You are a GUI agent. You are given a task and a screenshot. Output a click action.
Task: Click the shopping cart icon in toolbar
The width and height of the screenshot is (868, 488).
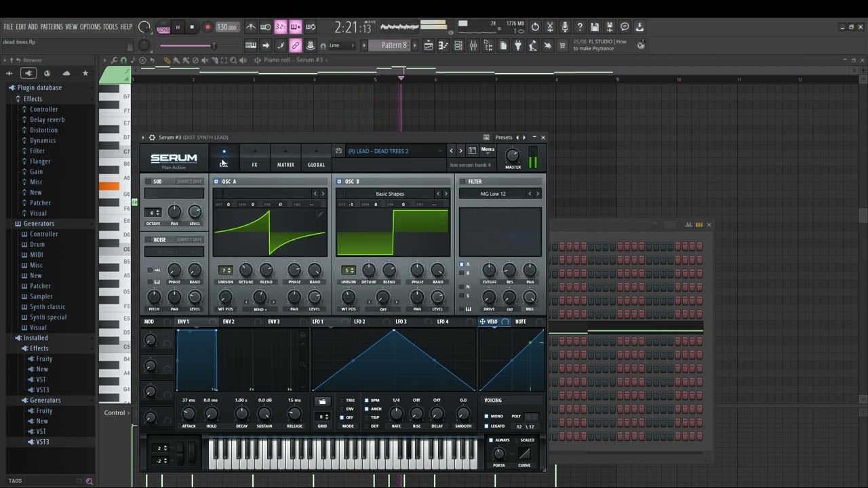pos(562,45)
